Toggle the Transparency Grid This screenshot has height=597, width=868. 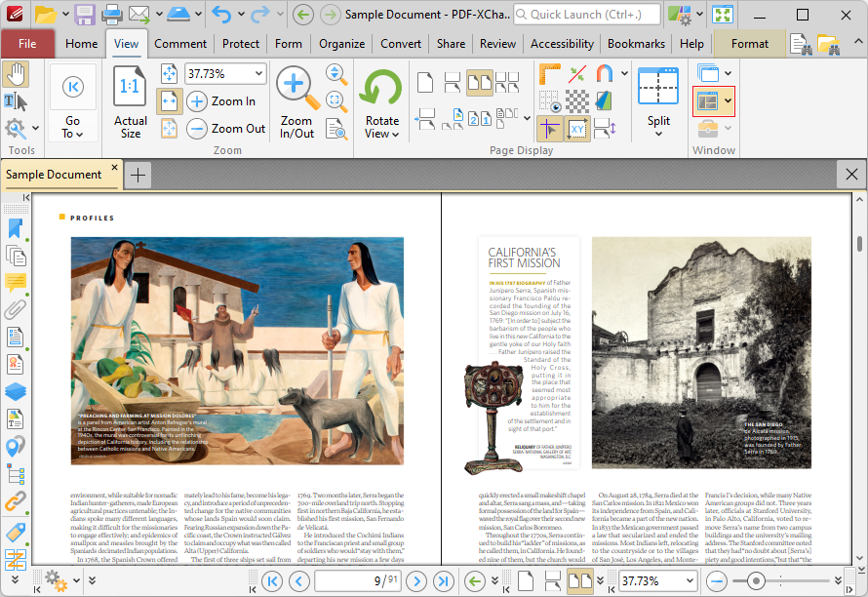click(x=577, y=101)
